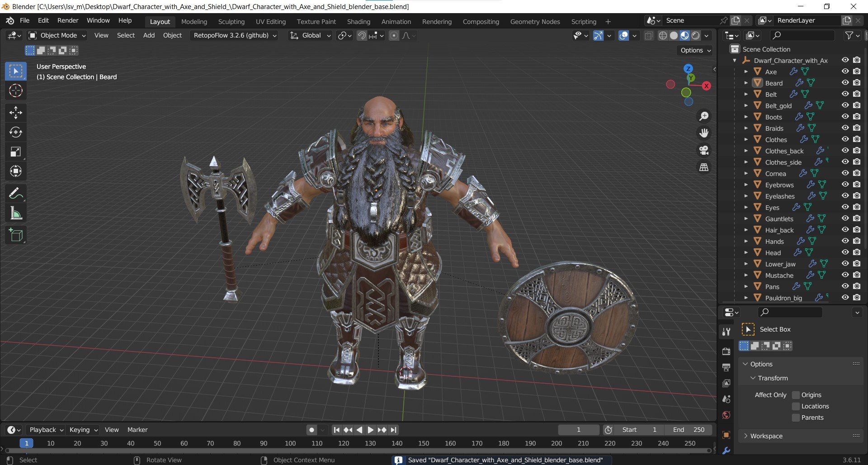Open RetopoFlow 3.2.6 dropdown
868x465 pixels.
pyautogui.click(x=235, y=35)
